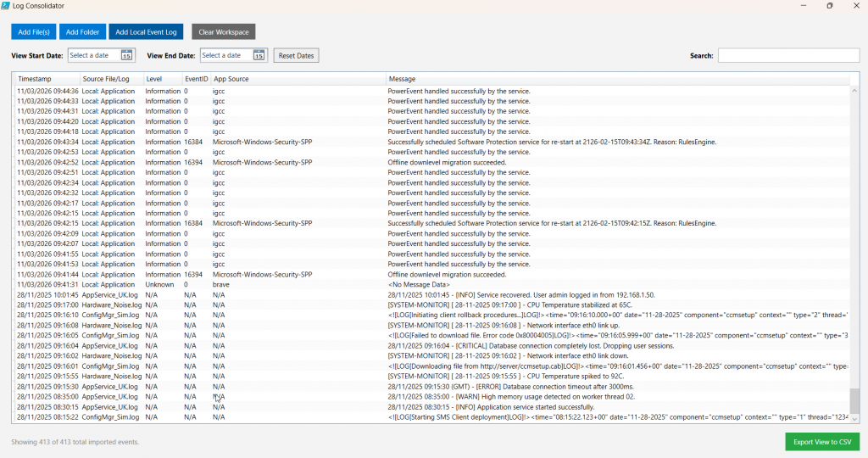Sort by the Source File/Log column header
Image resolution: width=868 pixels, height=458 pixels.
(110, 79)
